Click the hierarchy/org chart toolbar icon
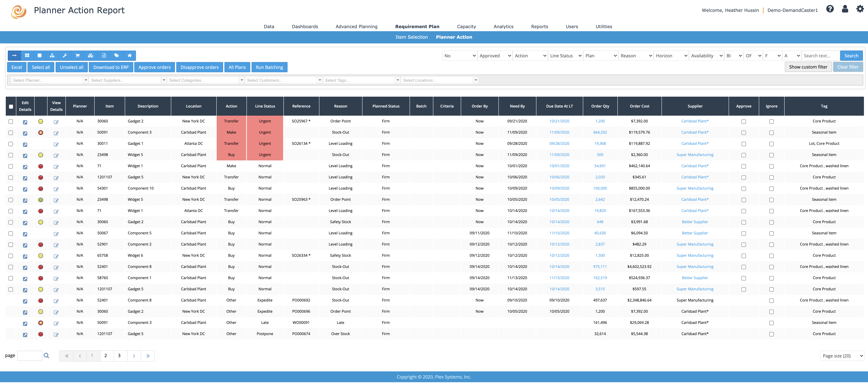The height and width of the screenshot is (389, 868). 52,55
